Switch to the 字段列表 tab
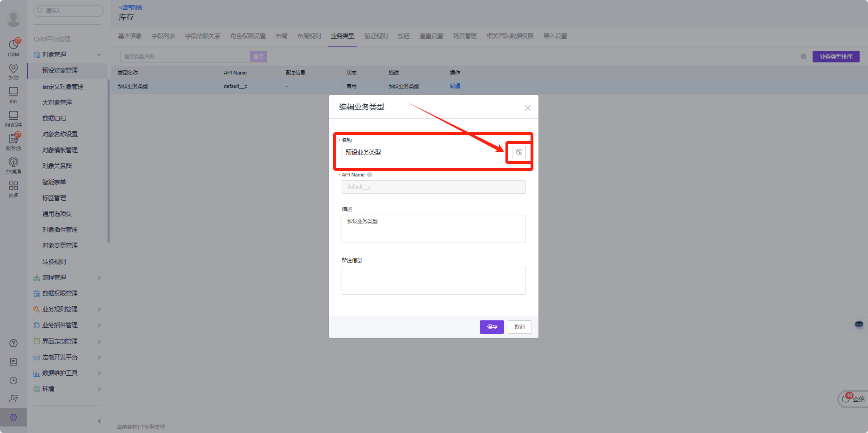 pos(163,36)
